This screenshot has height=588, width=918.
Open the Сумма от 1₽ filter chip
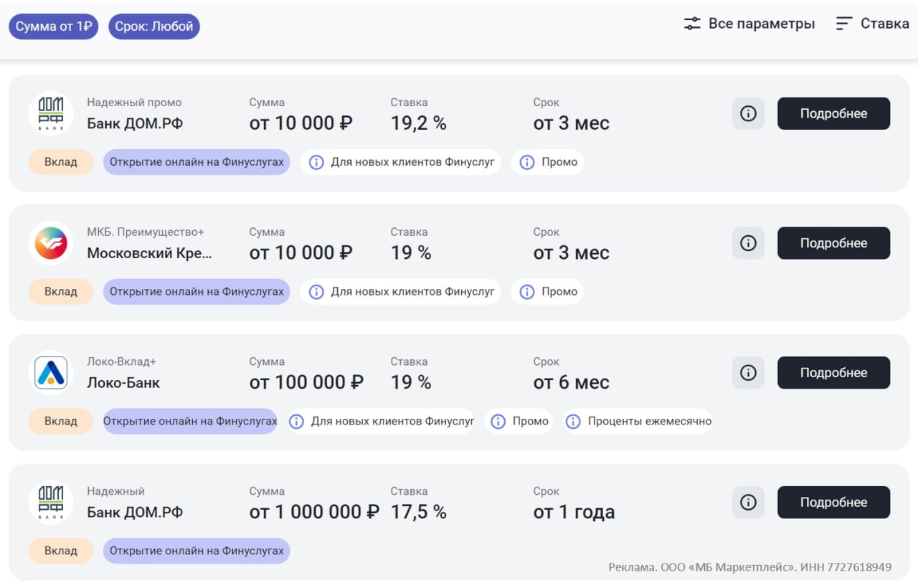click(54, 27)
